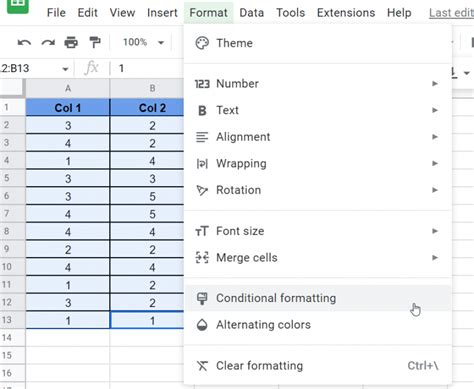Image resolution: width=474 pixels, height=389 pixels.
Task: Expand the Number submenu arrow
Action: (435, 83)
